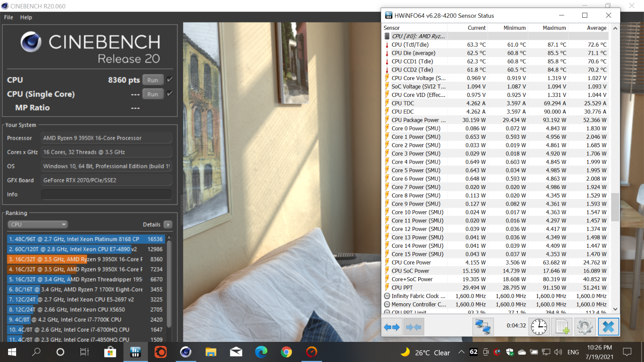Click the CPU Core Voltage lightning icon
This screenshot has height=362, width=644.
387,78
